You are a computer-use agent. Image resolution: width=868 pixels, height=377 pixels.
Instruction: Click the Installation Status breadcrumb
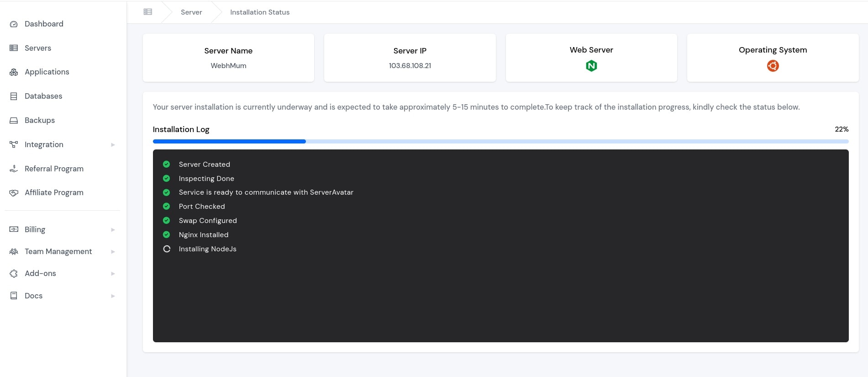coord(260,12)
